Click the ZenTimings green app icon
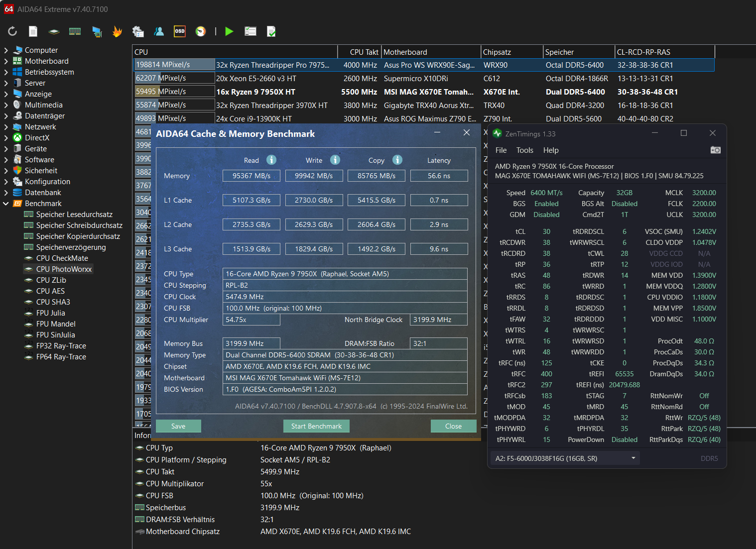 497,133
